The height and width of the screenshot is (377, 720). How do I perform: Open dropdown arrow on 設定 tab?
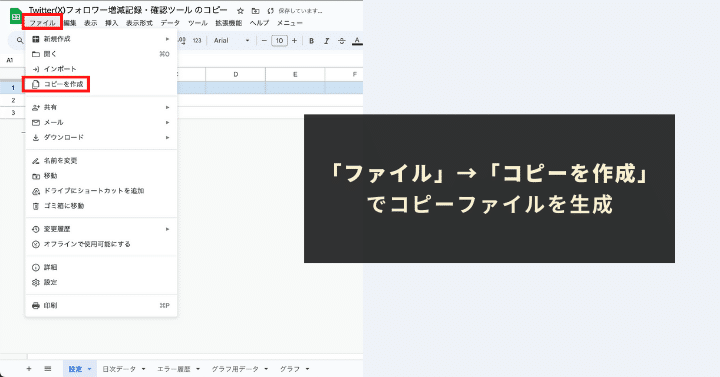(89, 369)
